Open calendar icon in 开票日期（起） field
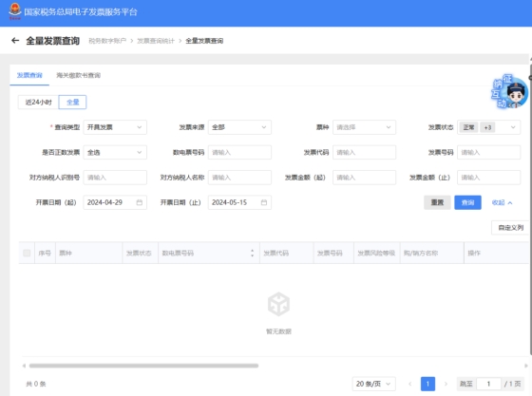The height and width of the screenshot is (396, 532). click(139, 202)
